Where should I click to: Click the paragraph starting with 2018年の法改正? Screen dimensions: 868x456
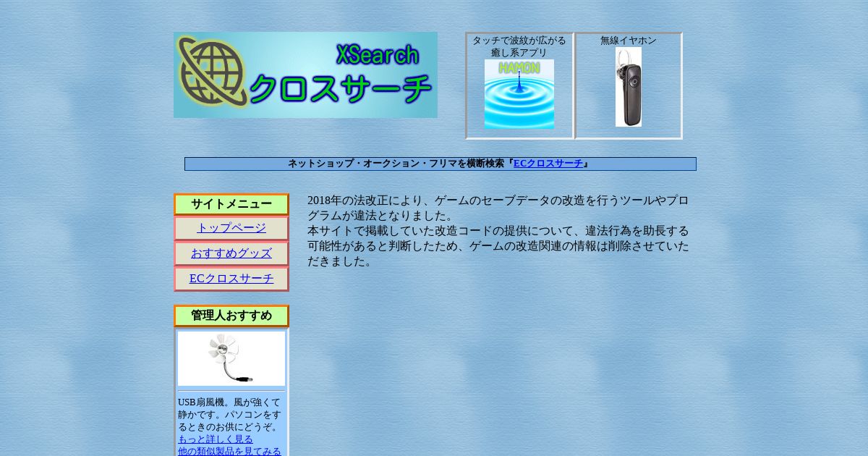pyautogui.click(x=498, y=208)
